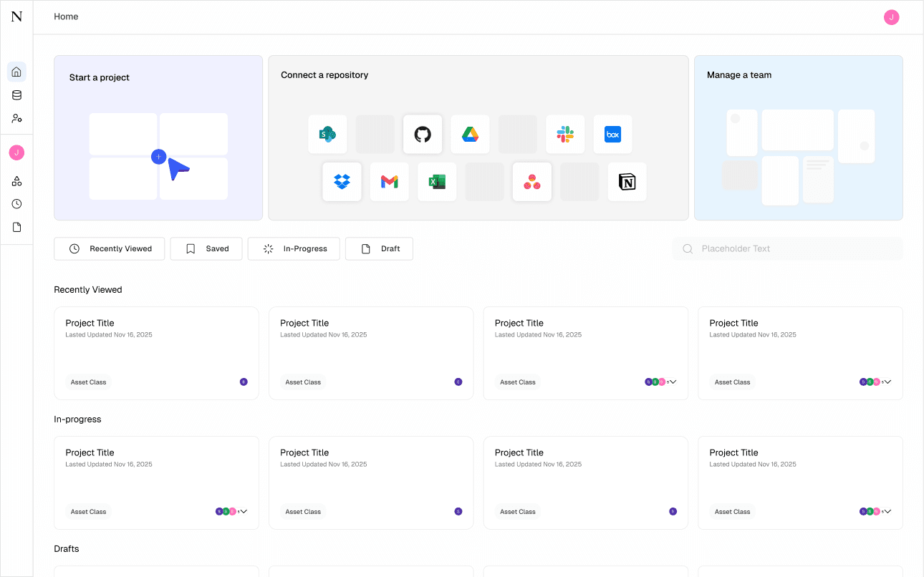
Task: Expand members chevron on fourth Recently Viewed card
Action: coord(887,382)
